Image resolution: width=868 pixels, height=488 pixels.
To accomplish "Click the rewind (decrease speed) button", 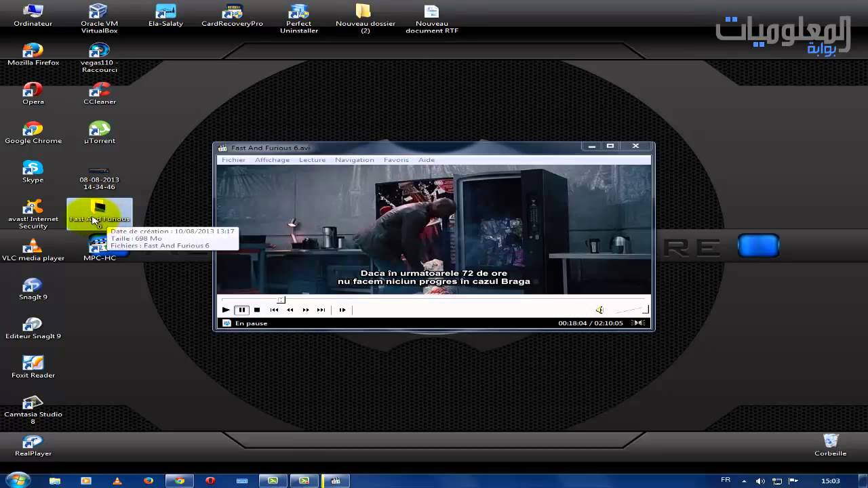I will 290,310.
